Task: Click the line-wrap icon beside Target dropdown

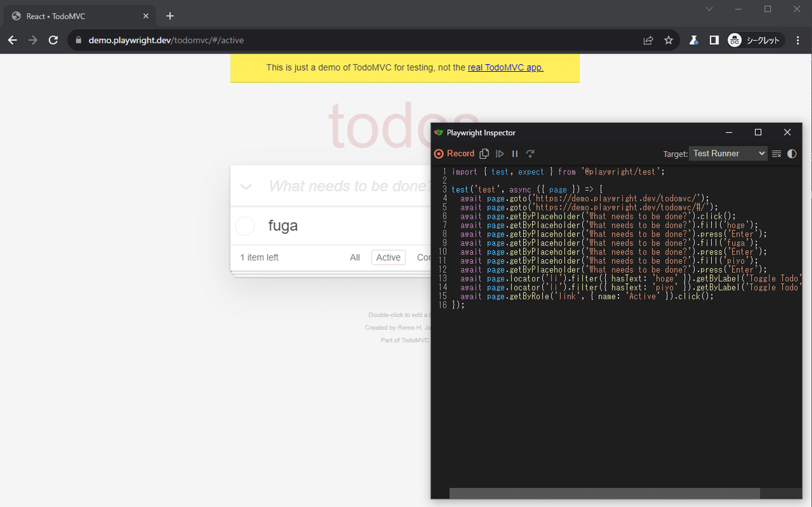Action: point(776,154)
